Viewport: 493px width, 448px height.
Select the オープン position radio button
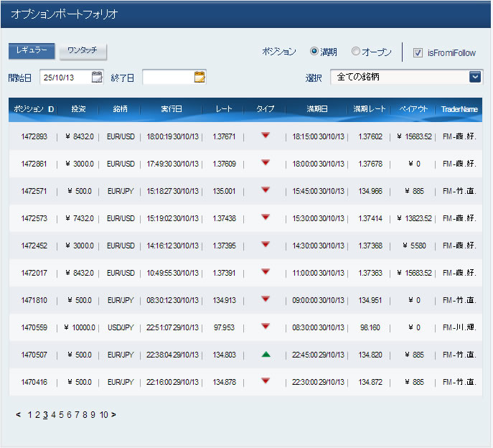[x=356, y=51]
